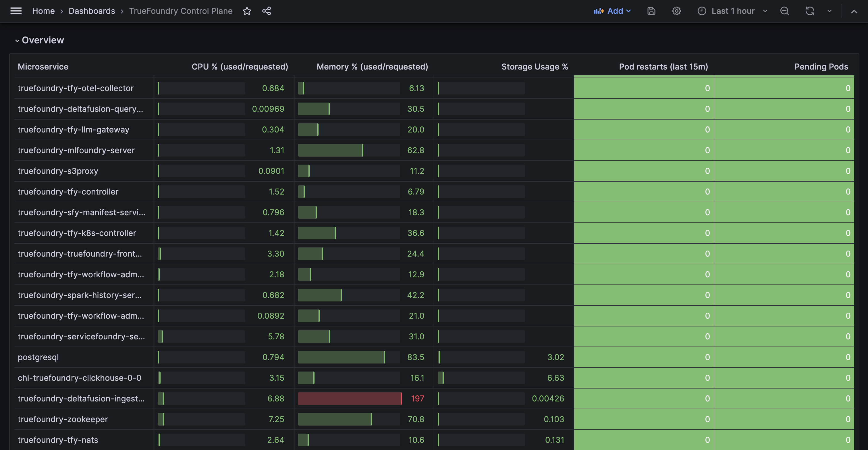Click CPU value 0.00969
Screen dimensions: 868x450
pos(268,109)
